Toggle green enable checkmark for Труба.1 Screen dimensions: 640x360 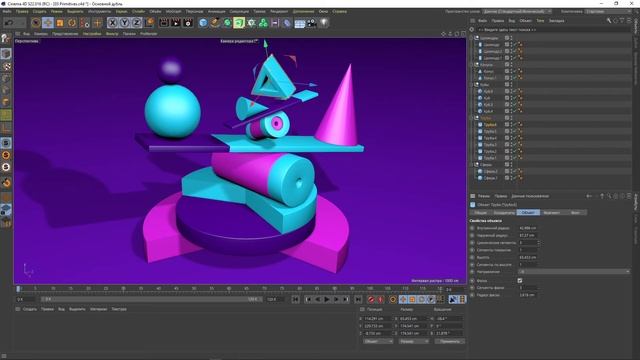516,158
